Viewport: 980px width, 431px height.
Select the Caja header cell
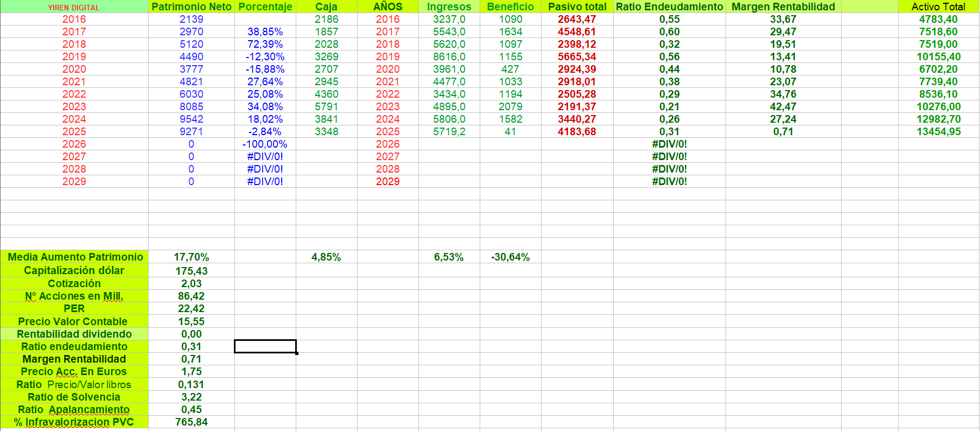click(327, 7)
